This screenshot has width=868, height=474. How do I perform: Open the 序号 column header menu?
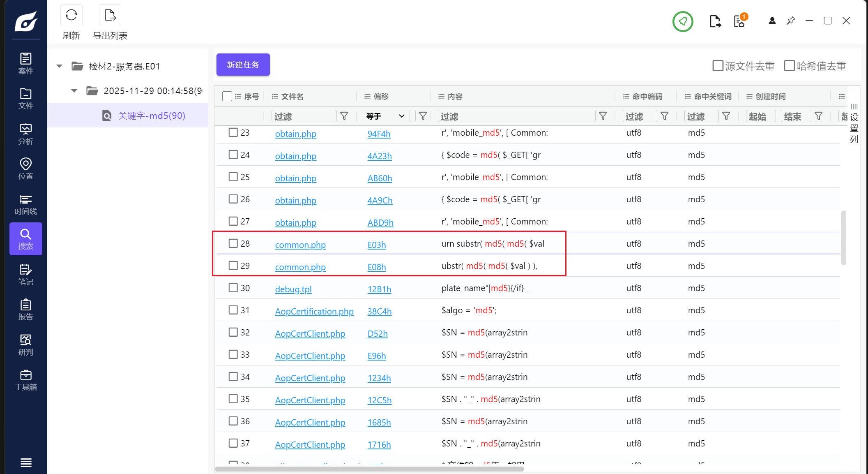pos(238,97)
